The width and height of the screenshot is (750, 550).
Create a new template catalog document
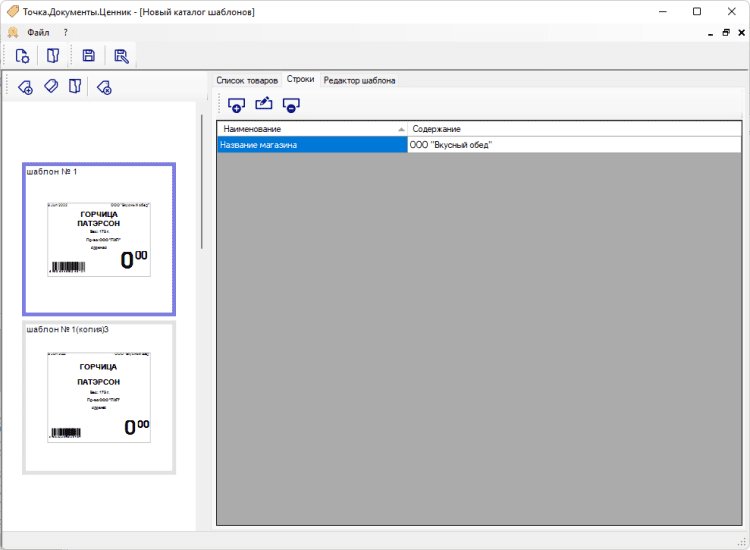pyautogui.click(x=22, y=56)
